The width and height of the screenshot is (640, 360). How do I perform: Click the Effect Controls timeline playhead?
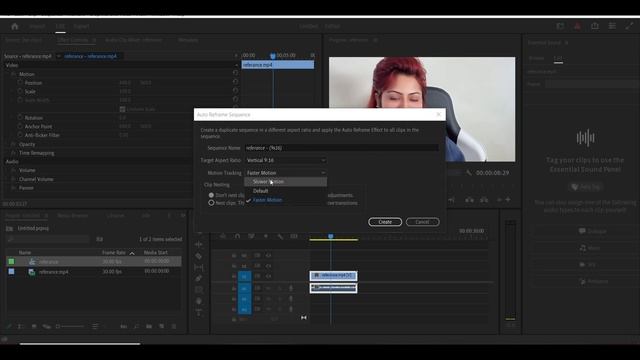tap(273, 56)
